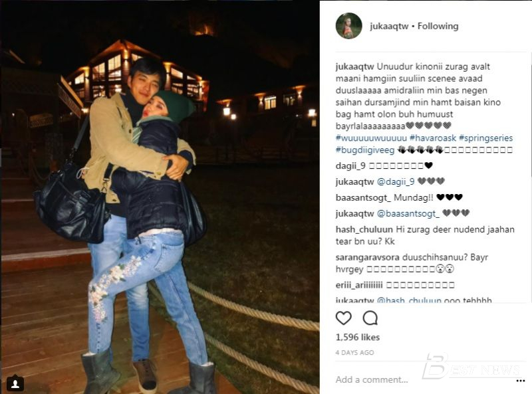
Task: Open the #wuuuuuwuuuuu hashtag
Action: point(371,138)
